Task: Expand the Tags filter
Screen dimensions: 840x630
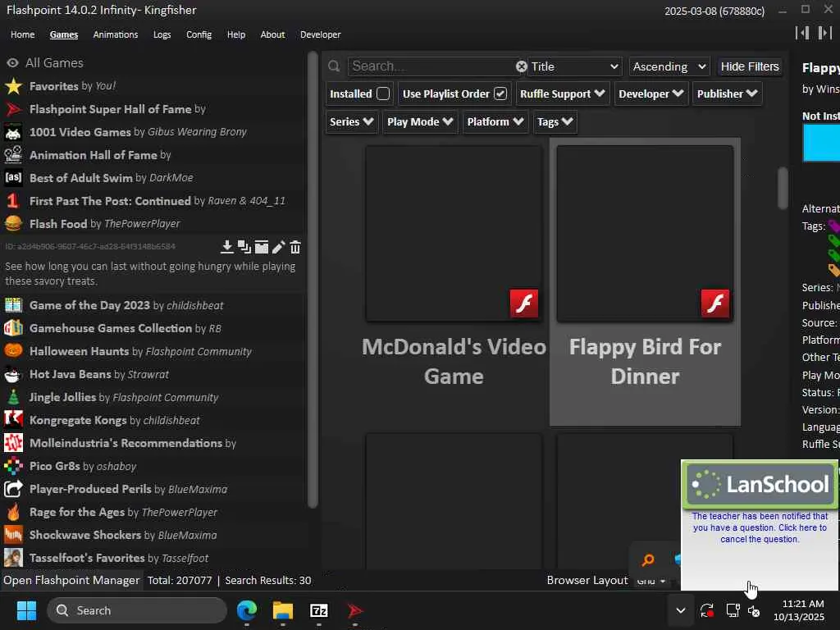Action: [x=555, y=121]
